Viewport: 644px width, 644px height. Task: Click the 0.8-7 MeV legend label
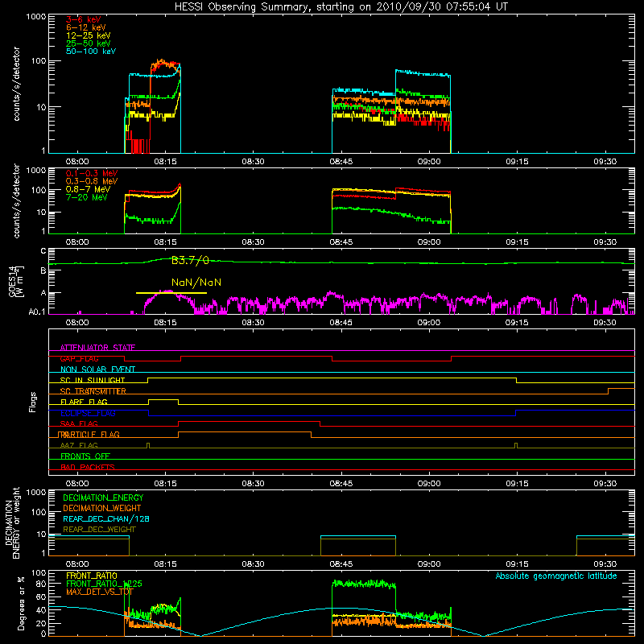pyautogui.click(x=89, y=189)
